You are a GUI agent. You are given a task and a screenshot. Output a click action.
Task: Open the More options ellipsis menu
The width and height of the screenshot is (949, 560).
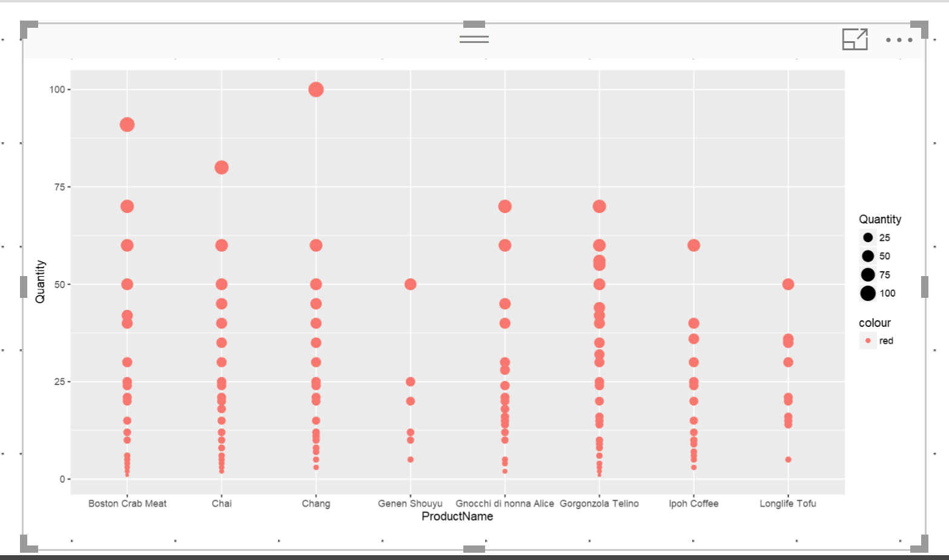(x=898, y=40)
